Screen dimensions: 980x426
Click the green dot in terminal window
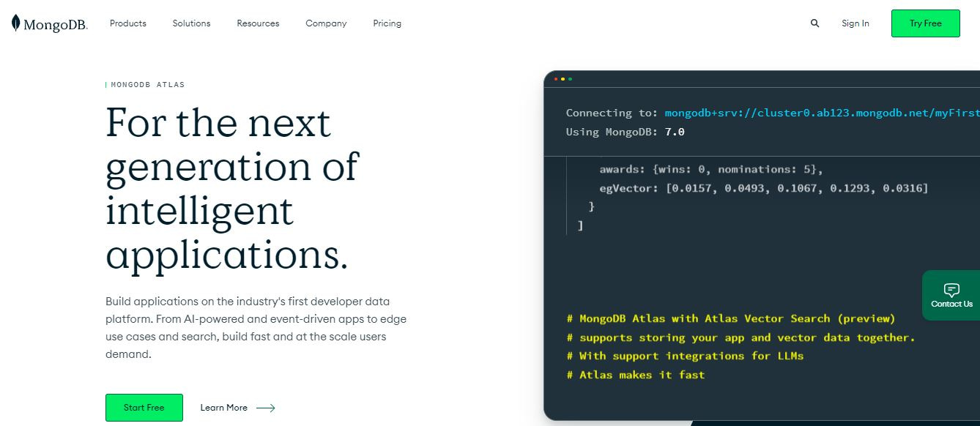(x=570, y=79)
